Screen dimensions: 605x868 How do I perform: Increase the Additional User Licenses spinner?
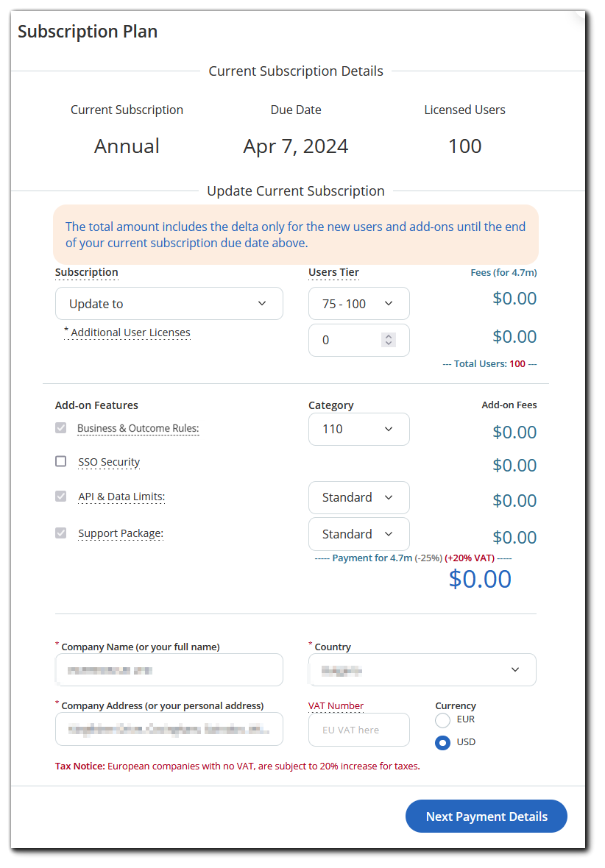pyautogui.click(x=389, y=336)
